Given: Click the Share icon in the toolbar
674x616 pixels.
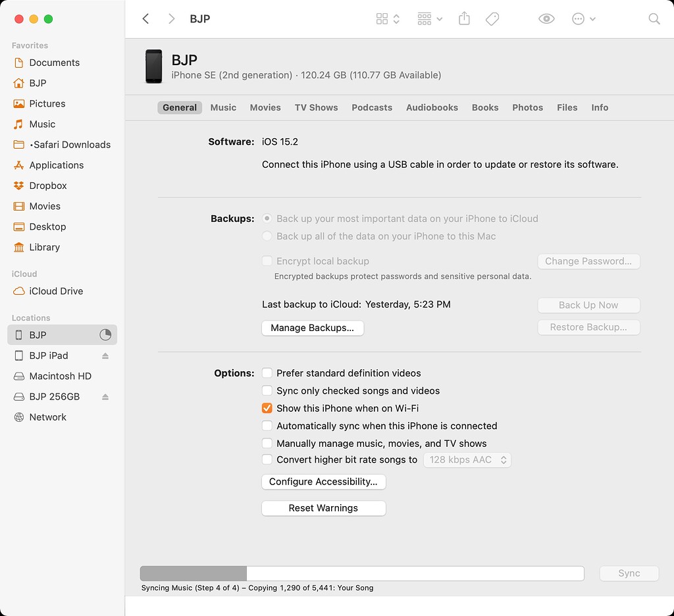Looking at the screenshot, I should 464,19.
